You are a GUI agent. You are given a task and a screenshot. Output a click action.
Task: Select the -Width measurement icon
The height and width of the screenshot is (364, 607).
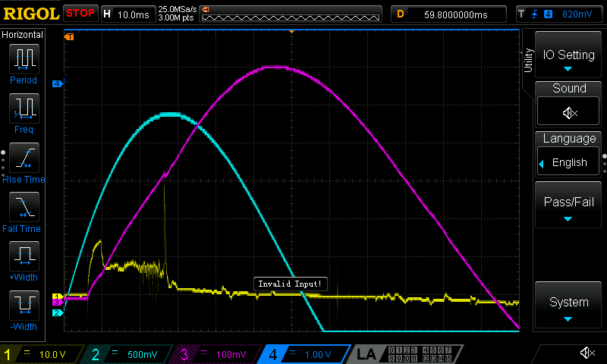[23, 306]
